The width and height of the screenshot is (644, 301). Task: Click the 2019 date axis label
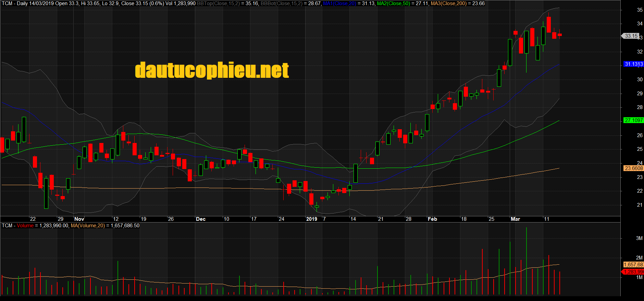[312, 219]
